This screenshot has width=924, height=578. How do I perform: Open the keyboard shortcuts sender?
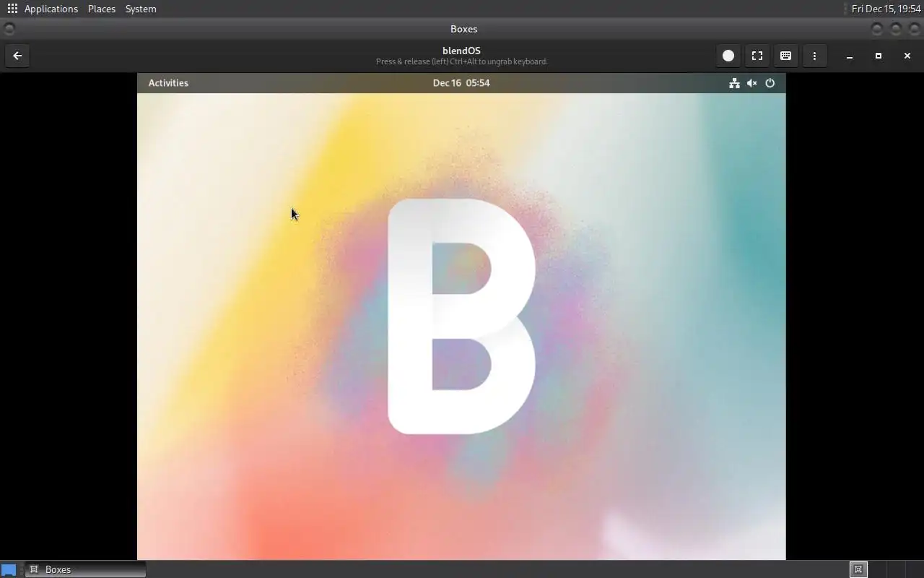(786, 56)
